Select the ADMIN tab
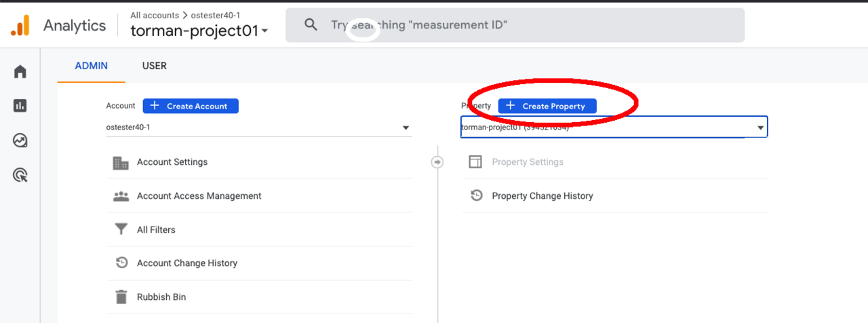This screenshot has height=323, width=868. [x=91, y=66]
